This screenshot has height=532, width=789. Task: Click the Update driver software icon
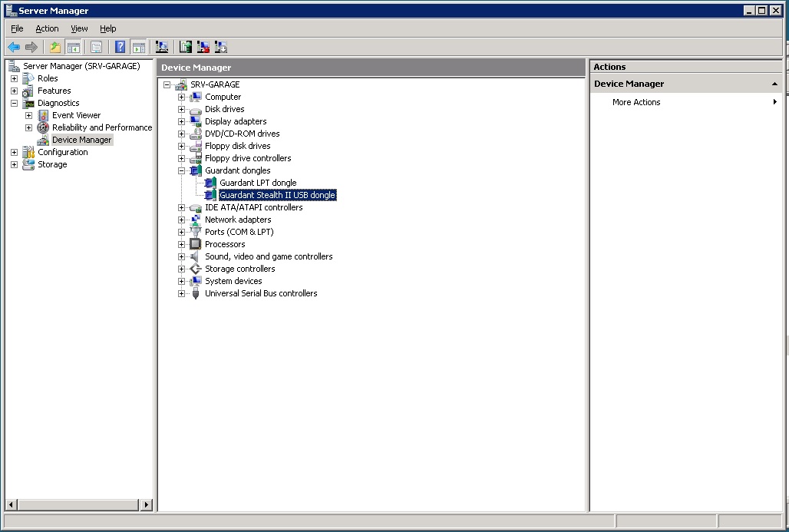pyautogui.click(x=186, y=47)
